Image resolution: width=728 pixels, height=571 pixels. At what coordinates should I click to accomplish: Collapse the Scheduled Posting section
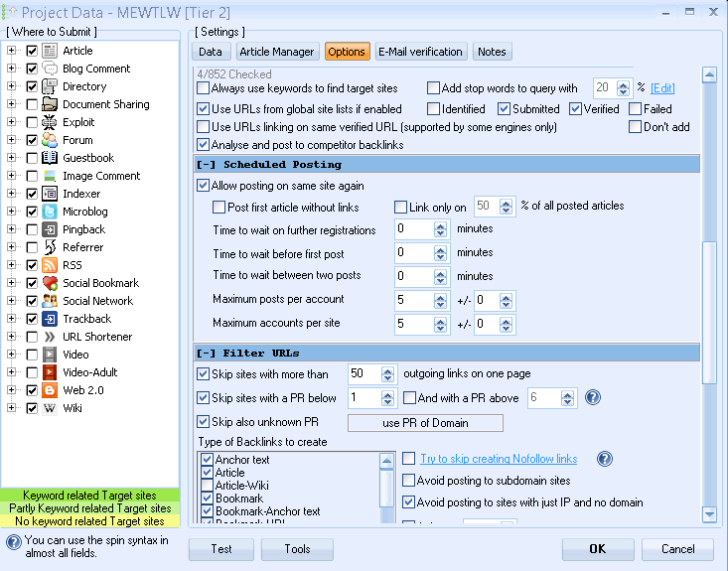tap(207, 165)
